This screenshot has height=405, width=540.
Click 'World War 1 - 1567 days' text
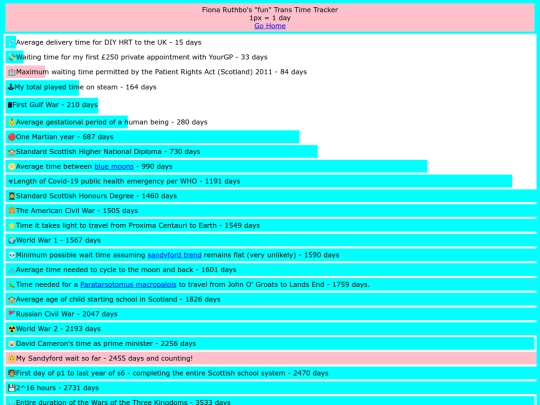coord(58,240)
